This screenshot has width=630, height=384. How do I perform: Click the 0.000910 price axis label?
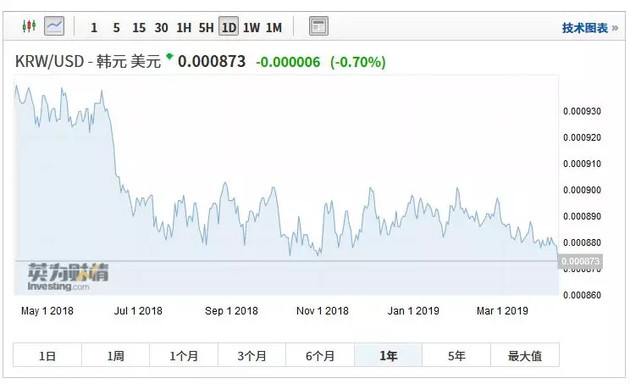(582, 164)
